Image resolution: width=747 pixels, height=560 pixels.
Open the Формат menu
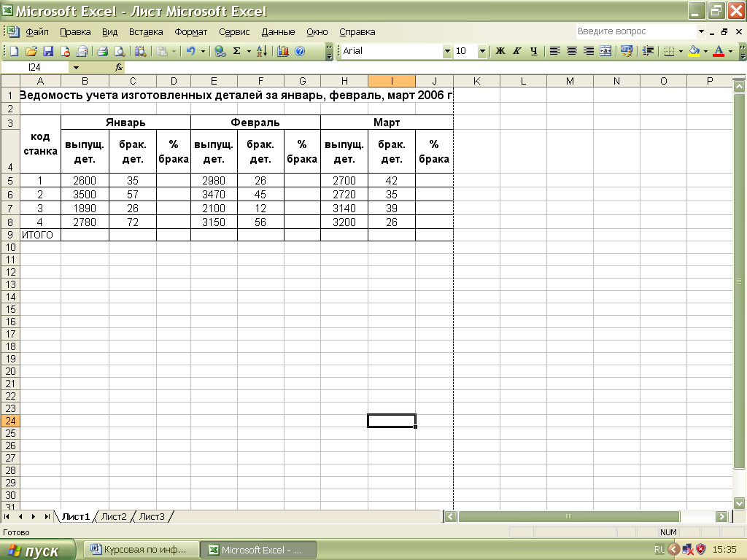[x=190, y=32]
